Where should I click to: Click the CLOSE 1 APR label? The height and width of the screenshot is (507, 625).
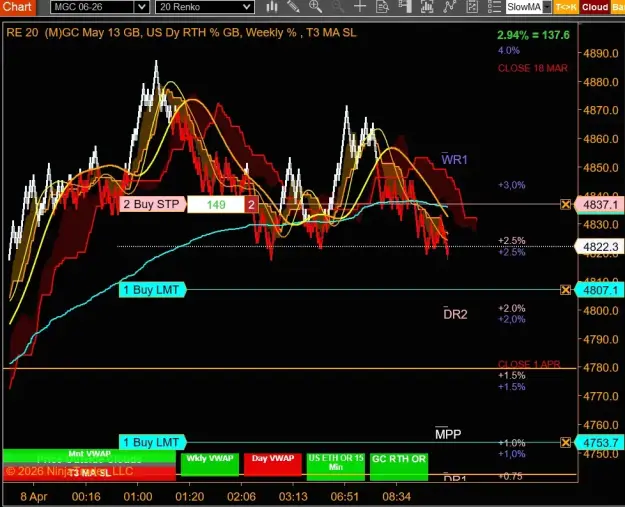(x=529, y=364)
